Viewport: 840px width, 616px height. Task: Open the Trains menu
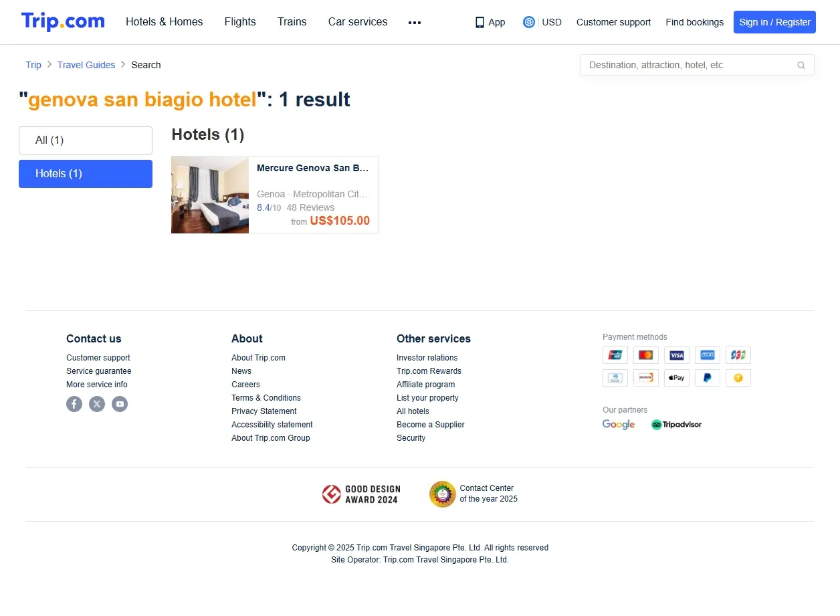click(292, 22)
